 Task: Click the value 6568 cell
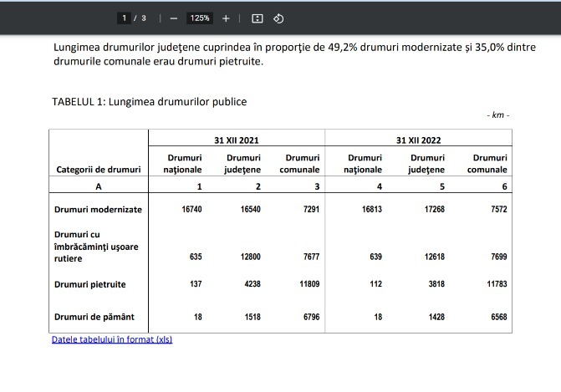[x=499, y=317]
